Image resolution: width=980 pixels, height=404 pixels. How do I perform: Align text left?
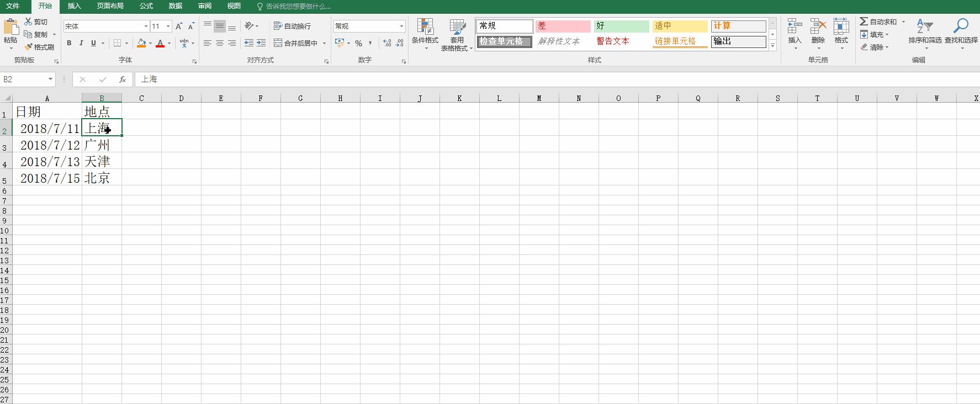(x=208, y=43)
